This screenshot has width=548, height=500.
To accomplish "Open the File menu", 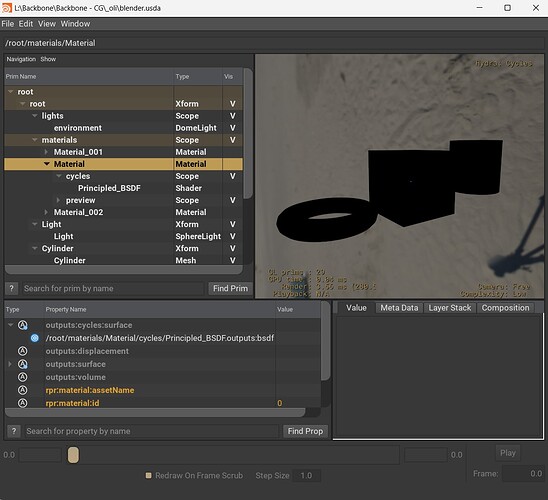I will point(8,24).
